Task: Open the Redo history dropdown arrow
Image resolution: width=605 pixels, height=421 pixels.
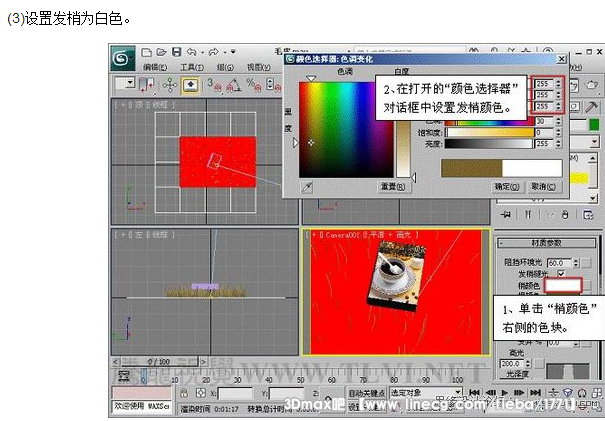Action: coord(224,52)
